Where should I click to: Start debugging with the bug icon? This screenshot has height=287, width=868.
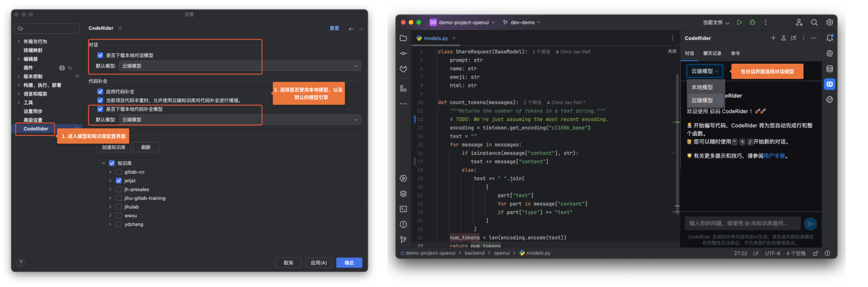752,22
